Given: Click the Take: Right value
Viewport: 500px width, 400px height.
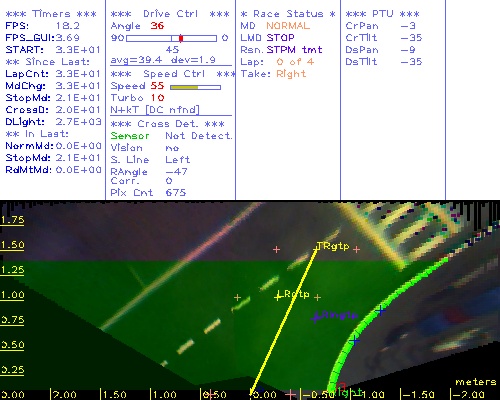Looking at the screenshot, I should [291, 74].
